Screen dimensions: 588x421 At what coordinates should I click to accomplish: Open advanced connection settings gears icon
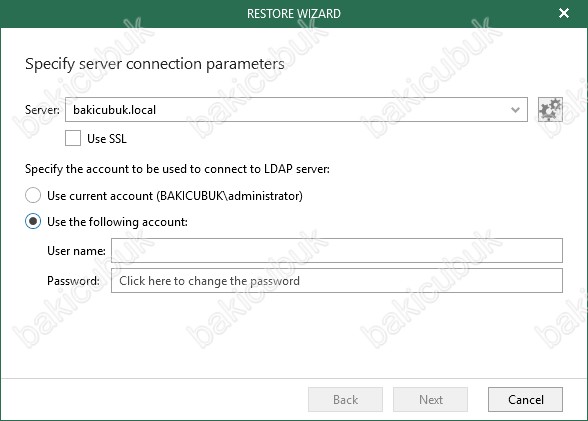pyautogui.click(x=550, y=109)
